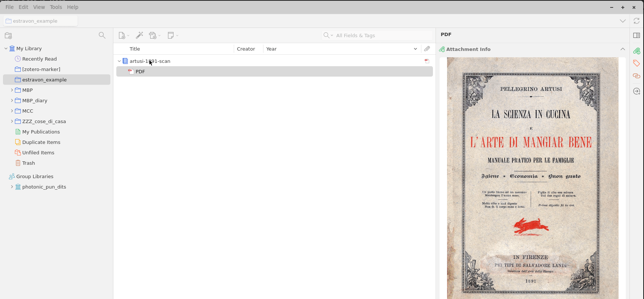Expand the ZZZ_cose_di_casa collection

pos(12,121)
